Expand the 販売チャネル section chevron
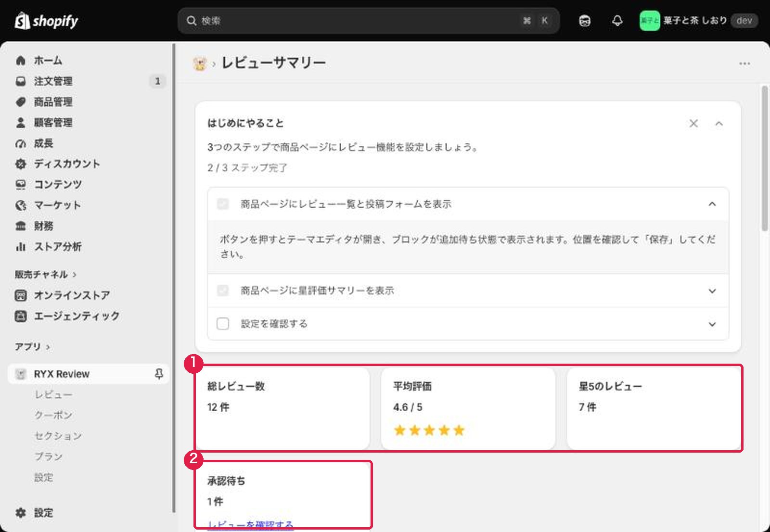770x532 pixels. pos(75,275)
